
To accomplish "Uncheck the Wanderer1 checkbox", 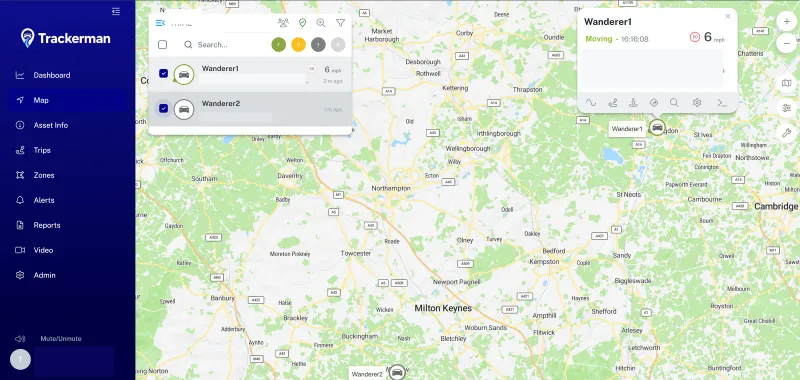I will pyautogui.click(x=163, y=73).
